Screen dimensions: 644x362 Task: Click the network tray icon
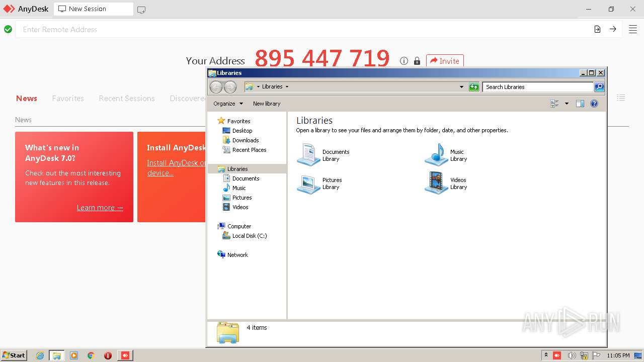click(x=584, y=355)
